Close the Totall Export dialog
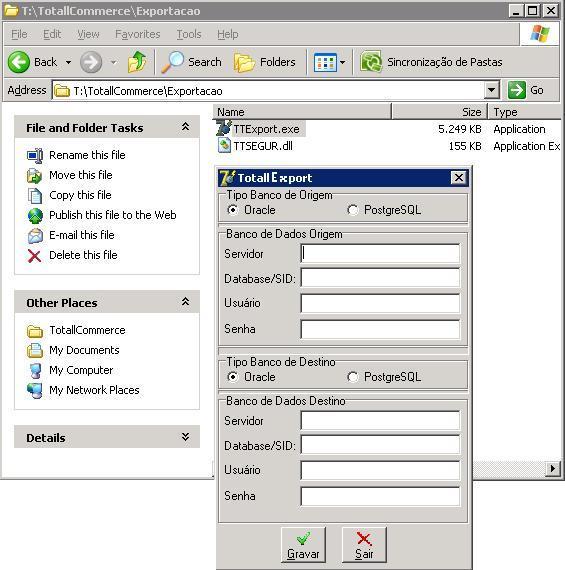 [458, 177]
